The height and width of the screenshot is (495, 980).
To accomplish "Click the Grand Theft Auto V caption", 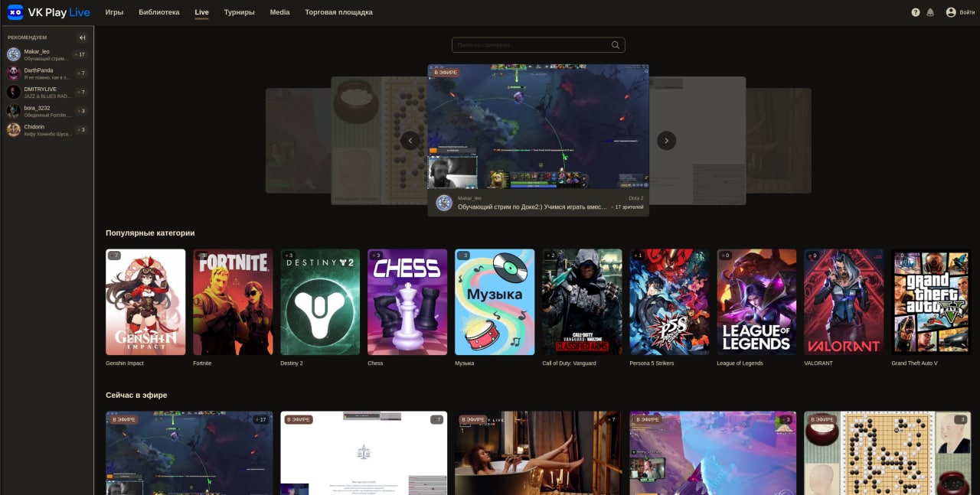I will tap(914, 363).
